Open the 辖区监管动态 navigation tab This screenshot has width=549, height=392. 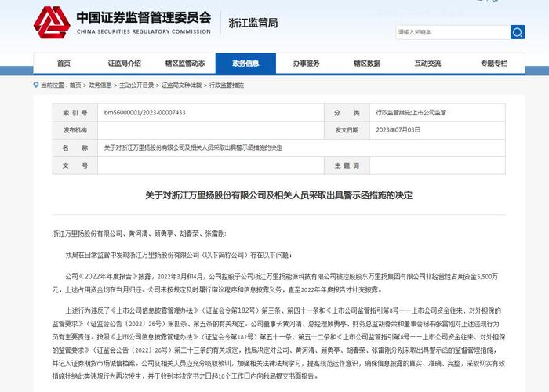click(185, 64)
